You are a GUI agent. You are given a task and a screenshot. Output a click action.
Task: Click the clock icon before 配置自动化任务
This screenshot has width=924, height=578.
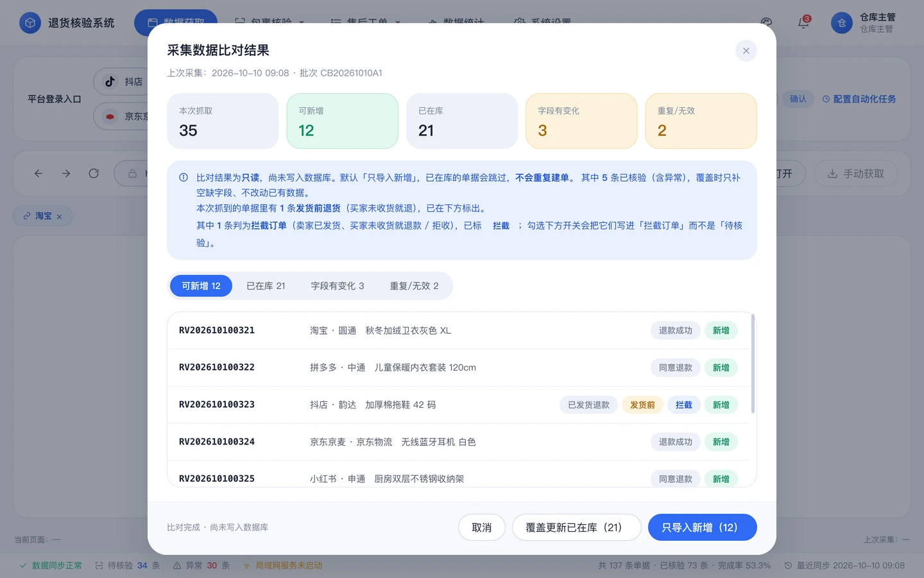click(x=826, y=99)
